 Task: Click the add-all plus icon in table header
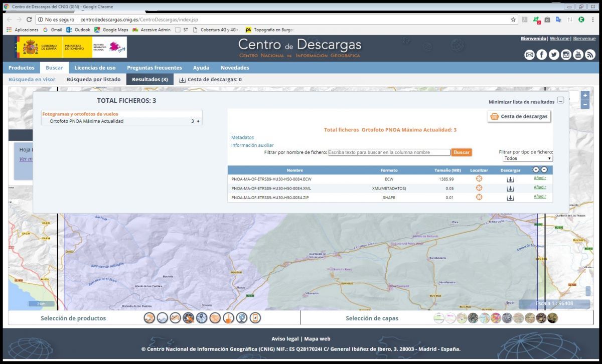(536, 170)
